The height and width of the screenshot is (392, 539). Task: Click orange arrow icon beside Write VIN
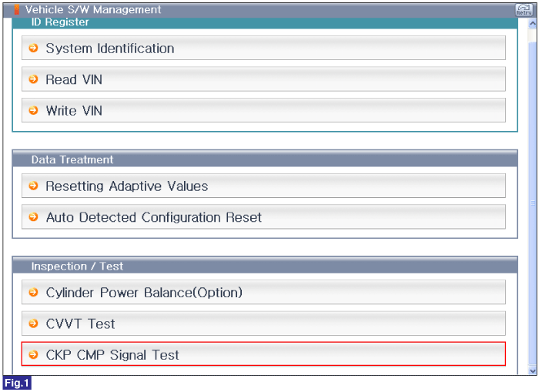click(33, 110)
